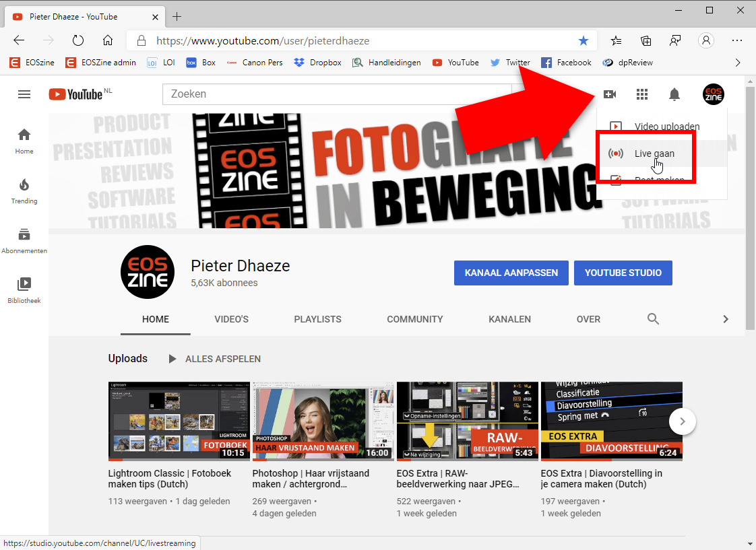The height and width of the screenshot is (550, 756).
Task: Open the LOI bookmark
Action: [161, 63]
